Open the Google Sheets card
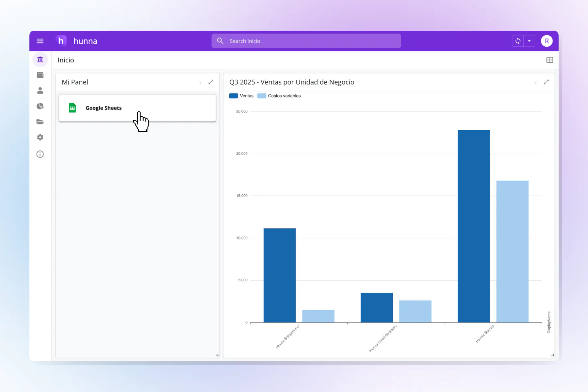The width and height of the screenshot is (588, 392). (x=137, y=108)
